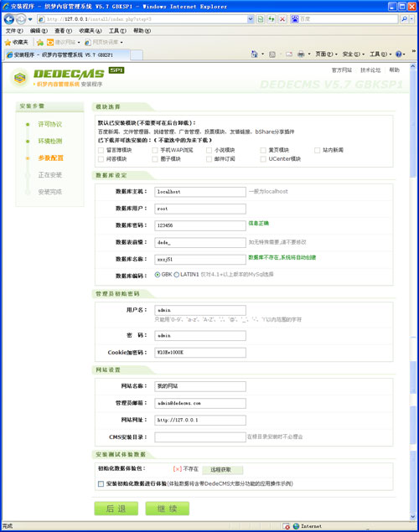The height and width of the screenshot is (532, 419).
Task: Click the Read Mail envelope icon
Action: pos(289,54)
